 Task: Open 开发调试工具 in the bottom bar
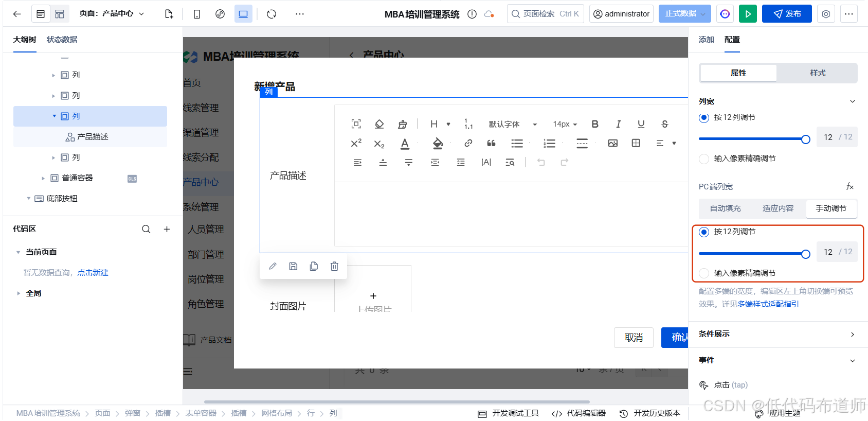point(509,413)
